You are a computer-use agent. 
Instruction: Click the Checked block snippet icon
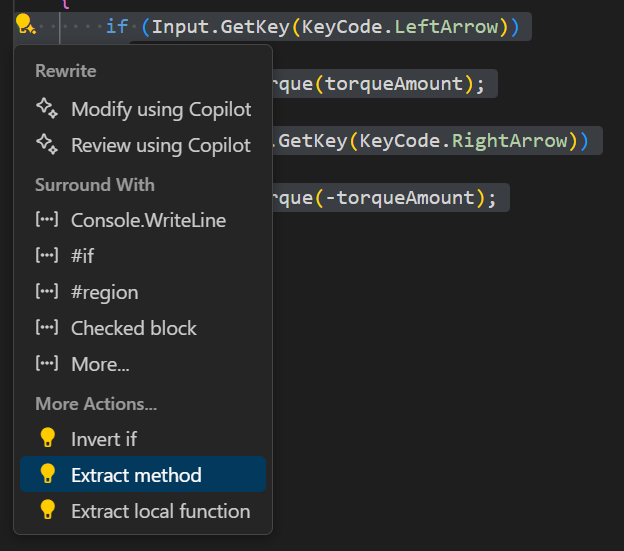(47, 328)
